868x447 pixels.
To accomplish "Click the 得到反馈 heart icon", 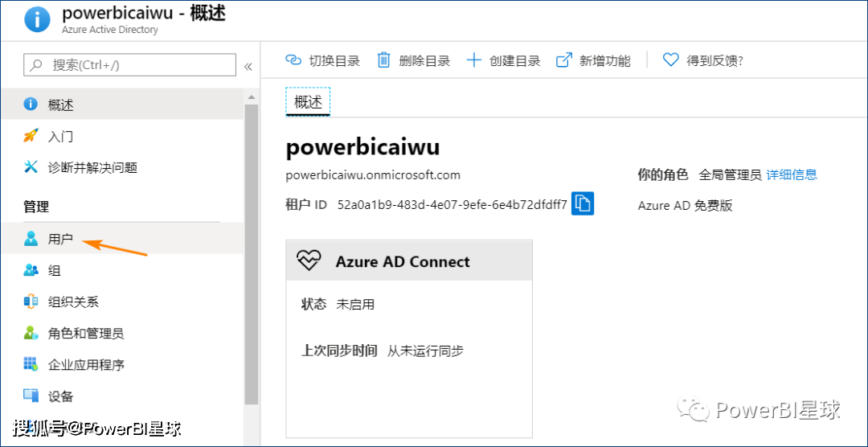I will click(671, 59).
